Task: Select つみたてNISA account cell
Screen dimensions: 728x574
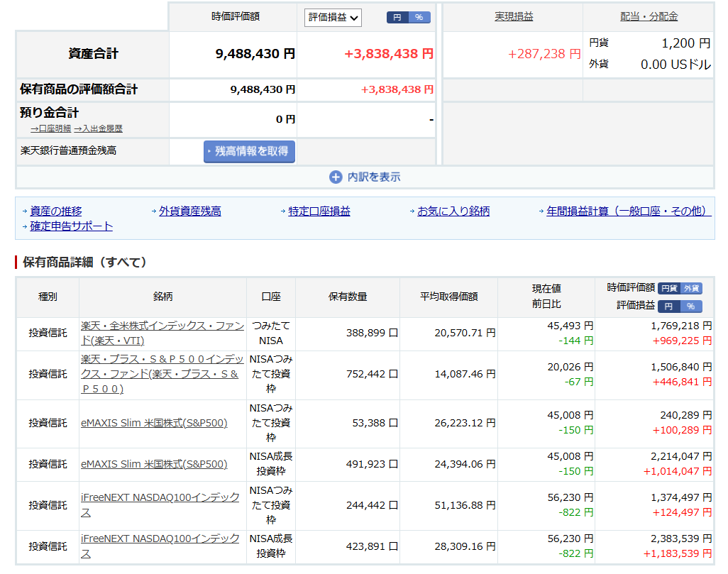Action: click(x=271, y=333)
